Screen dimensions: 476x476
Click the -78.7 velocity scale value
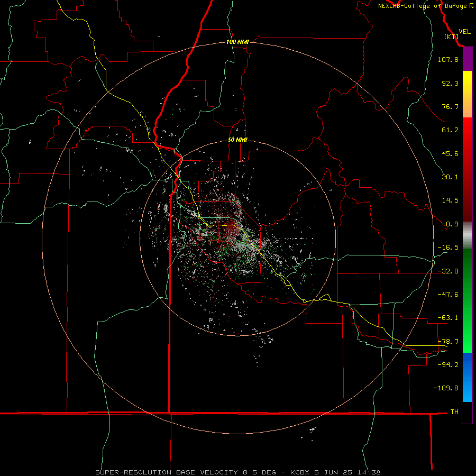[448, 342]
